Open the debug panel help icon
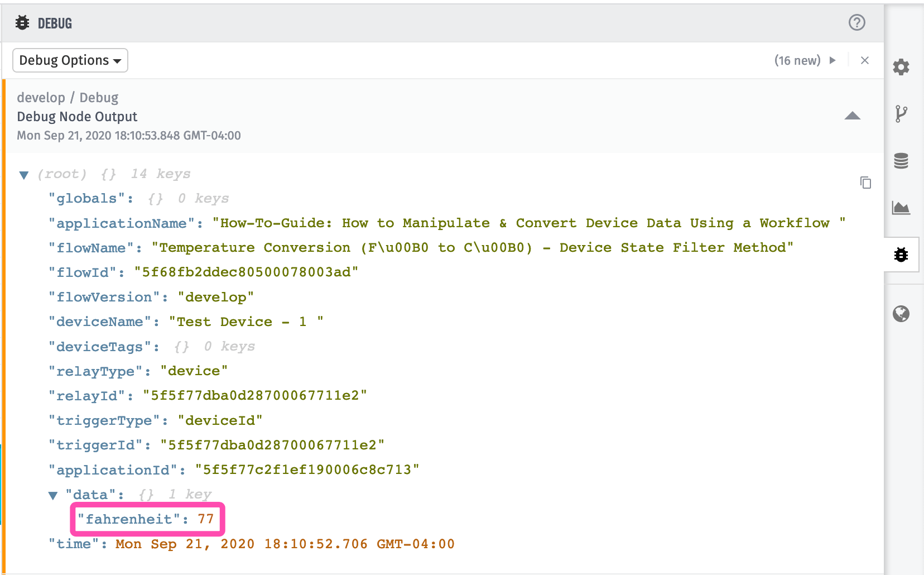924x575 pixels. coord(856,22)
